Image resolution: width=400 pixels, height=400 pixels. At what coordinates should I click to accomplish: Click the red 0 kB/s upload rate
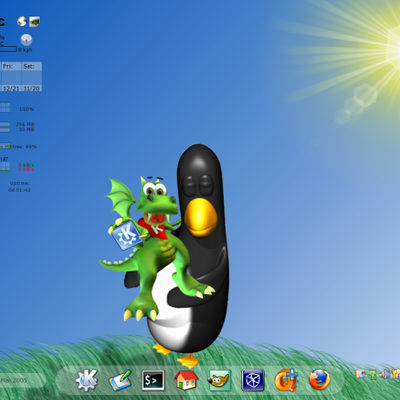click(26, 169)
